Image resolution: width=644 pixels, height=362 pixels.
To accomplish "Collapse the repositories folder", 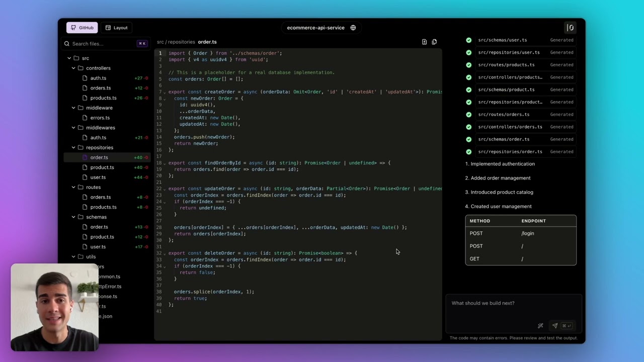I will [x=73, y=147].
